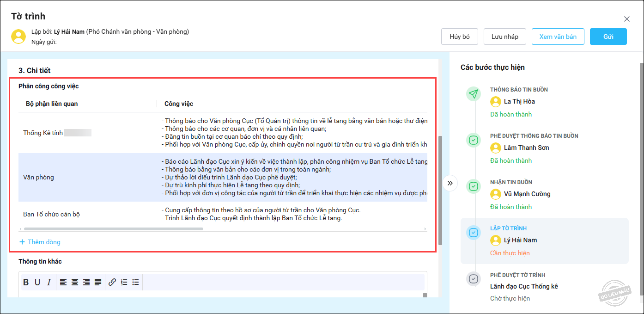
Task: Center align text in the editor
Action: click(x=75, y=282)
